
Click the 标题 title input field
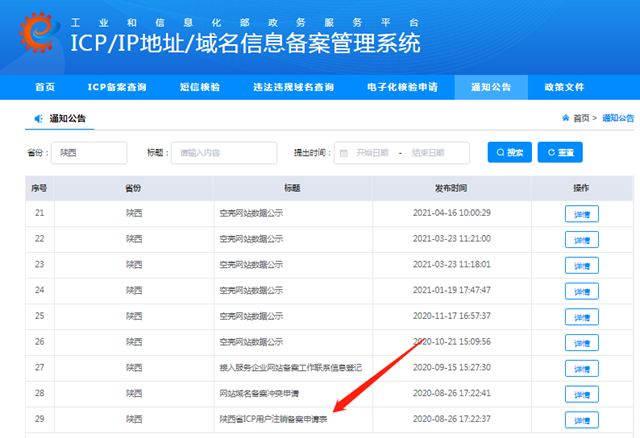(224, 153)
